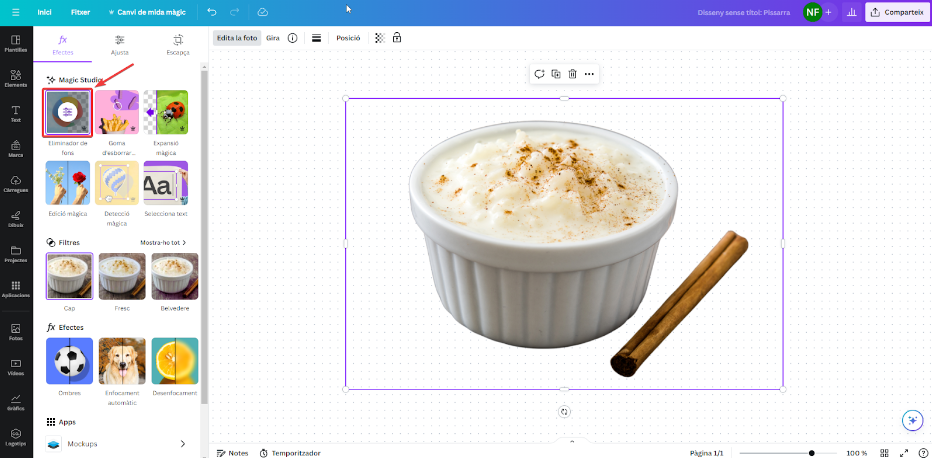Switch to Efectes tab
The image size is (932, 458).
62,45
